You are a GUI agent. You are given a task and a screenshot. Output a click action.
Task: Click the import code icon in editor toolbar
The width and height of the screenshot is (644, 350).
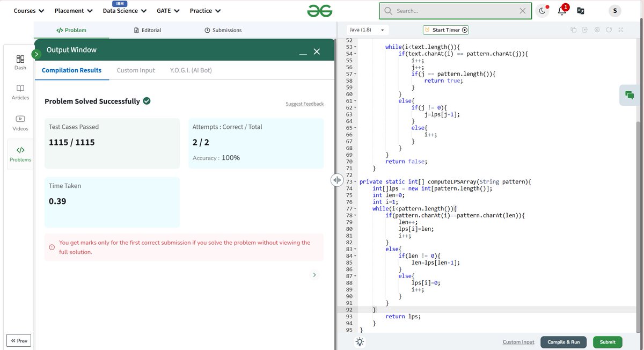(x=586, y=30)
